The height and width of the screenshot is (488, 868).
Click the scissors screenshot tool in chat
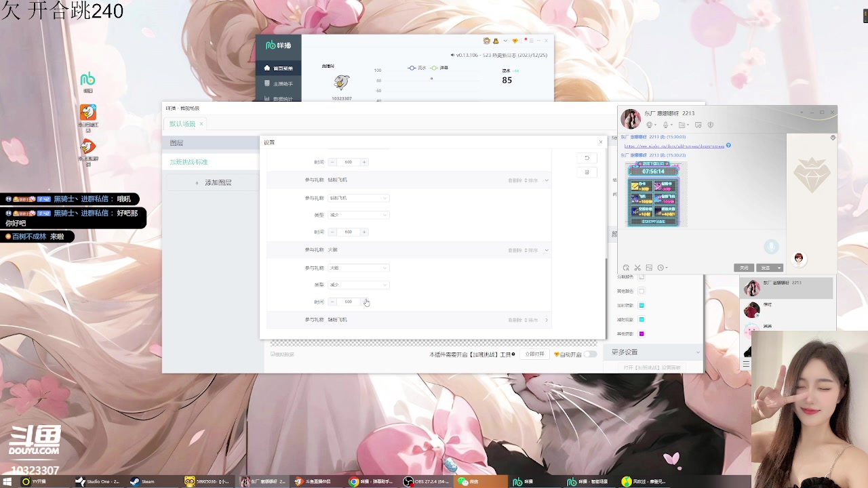point(637,268)
